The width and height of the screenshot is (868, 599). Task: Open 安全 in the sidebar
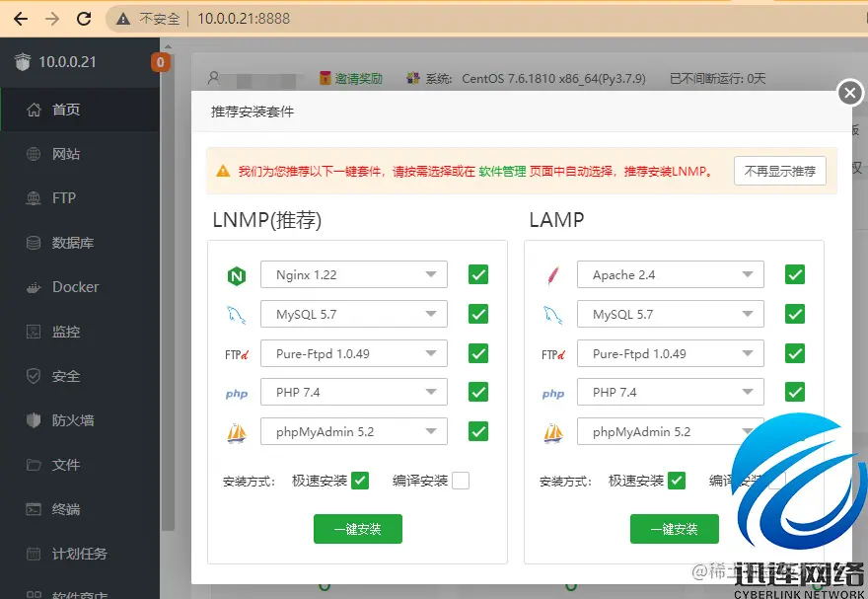[80, 376]
